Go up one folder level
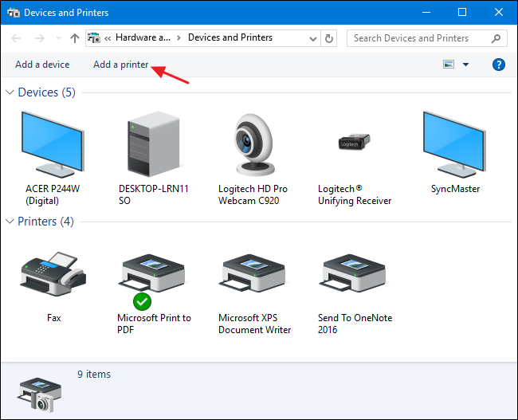Image resolution: width=518 pixels, height=420 pixels. point(75,37)
